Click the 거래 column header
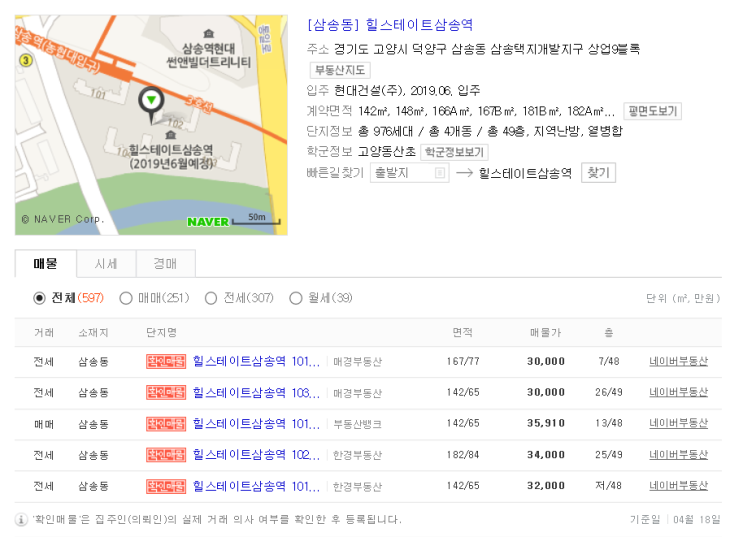 [x=44, y=333]
